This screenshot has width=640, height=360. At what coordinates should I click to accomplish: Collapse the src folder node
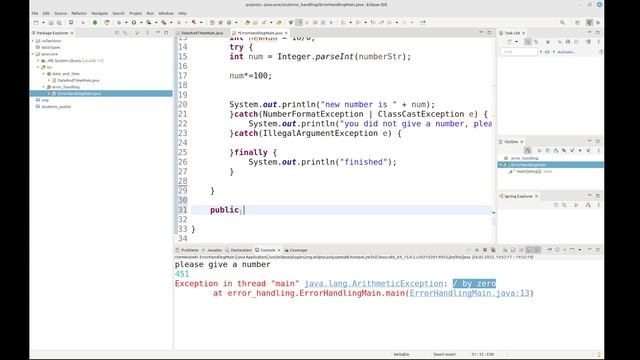click(38, 67)
